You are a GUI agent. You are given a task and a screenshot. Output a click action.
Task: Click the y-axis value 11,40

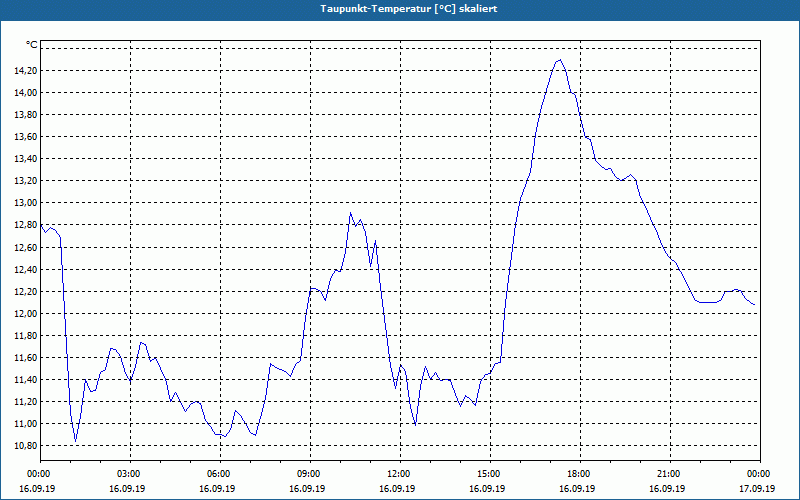pos(27,380)
